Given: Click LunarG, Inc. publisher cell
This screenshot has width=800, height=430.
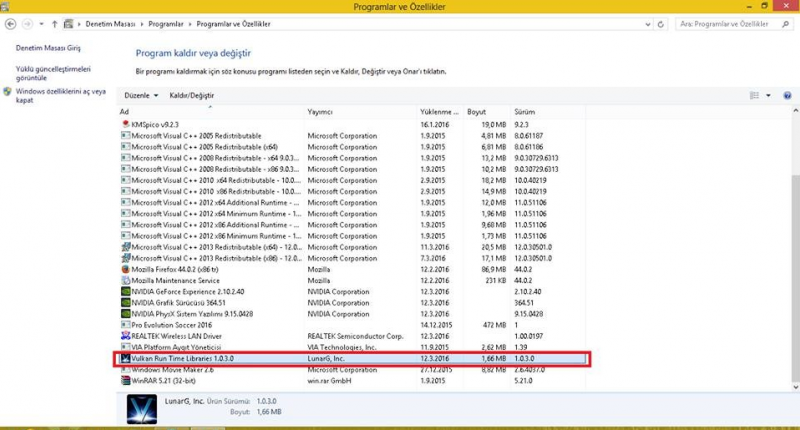Looking at the screenshot, I should [326, 359].
